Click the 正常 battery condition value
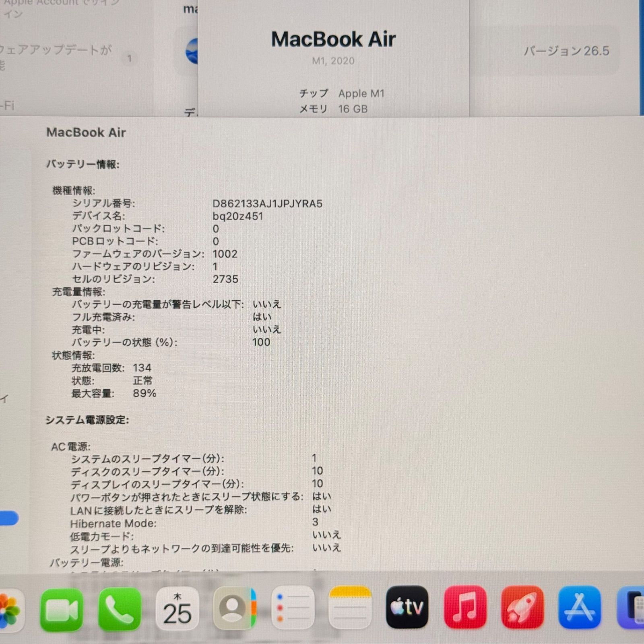The width and height of the screenshot is (644, 644). [x=142, y=380]
